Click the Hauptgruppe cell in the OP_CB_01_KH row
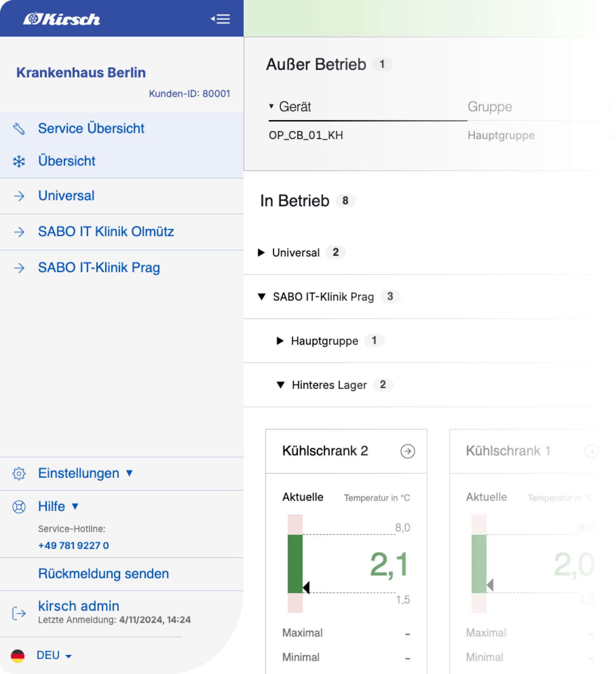This screenshot has height=674, width=616. [501, 135]
